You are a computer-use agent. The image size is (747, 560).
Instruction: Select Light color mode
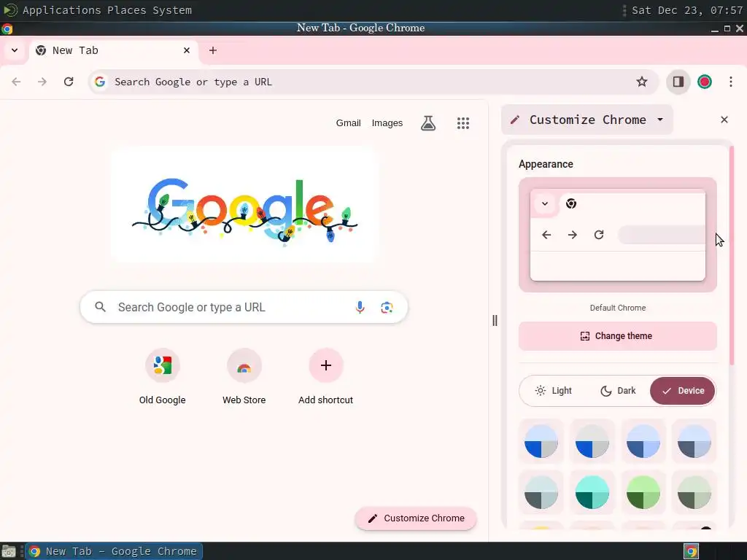click(x=553, y=391)
